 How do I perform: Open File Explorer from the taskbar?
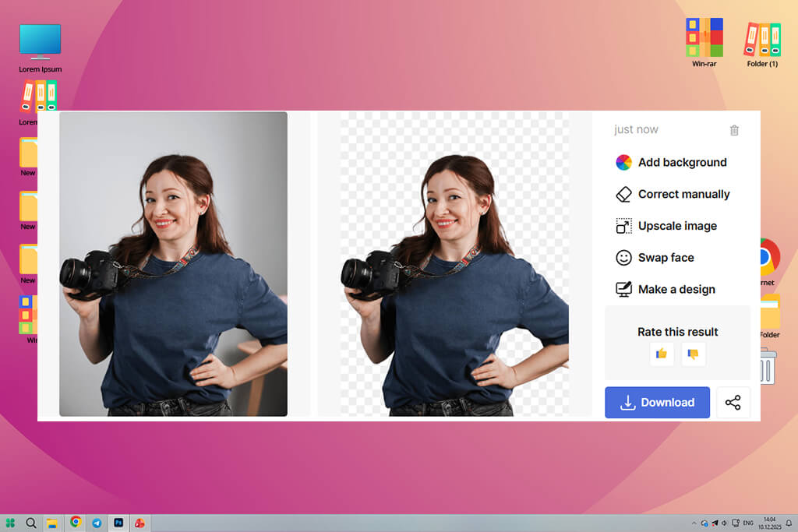[52, 523]
